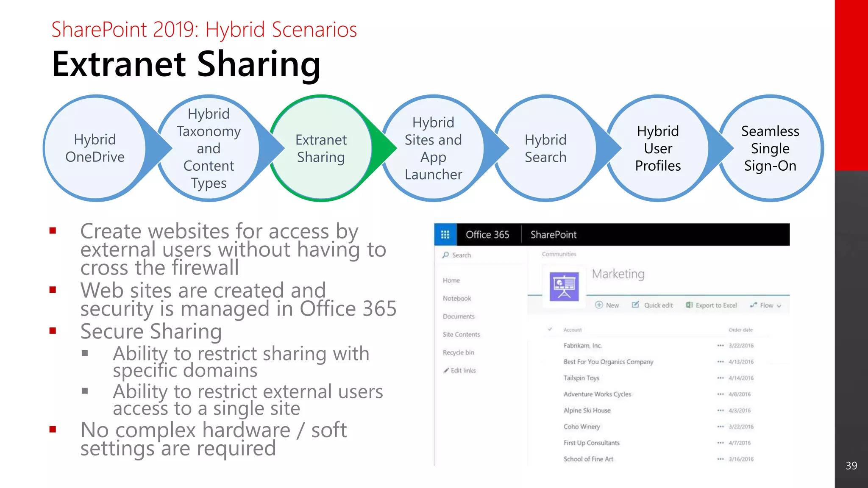Click the Hybrid Sites and App Launcher circle
This screenshot has width=868, height=488.
coord(433,148)
